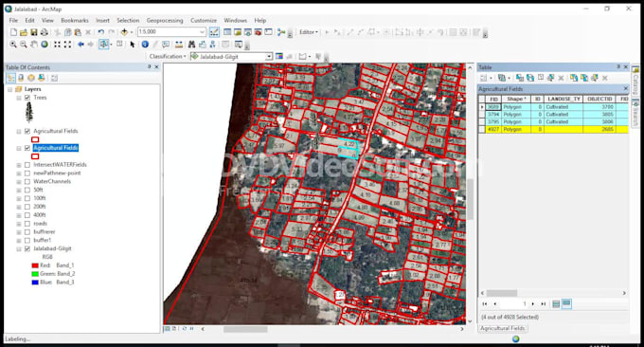644x347 pixels.
Task: Open the File menu
Action: click(x=13, y=20)
